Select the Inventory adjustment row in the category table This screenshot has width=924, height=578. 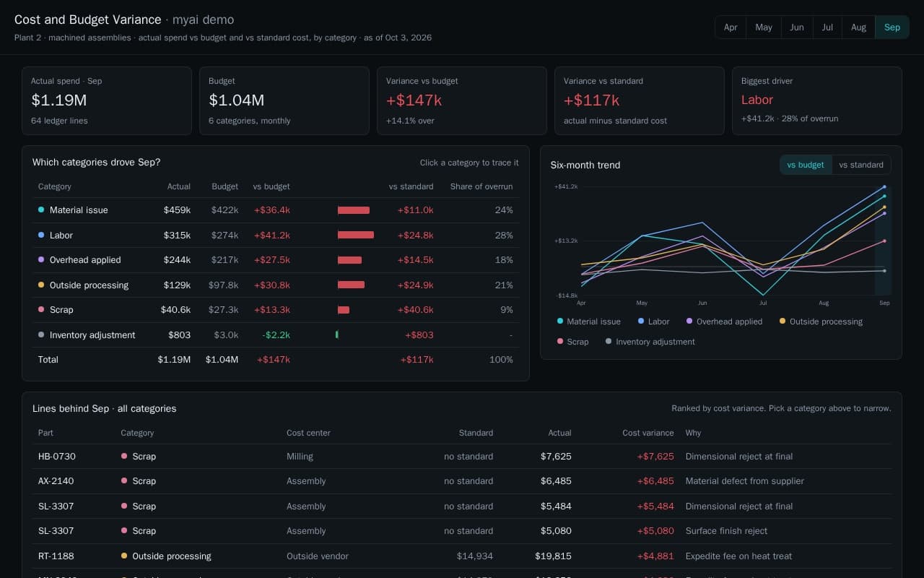(x=276, y=335)
